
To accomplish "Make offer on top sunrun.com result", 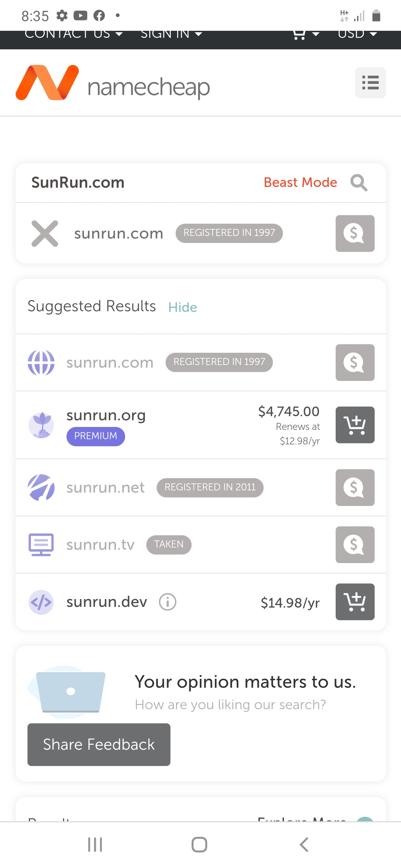I will [355, 233].
